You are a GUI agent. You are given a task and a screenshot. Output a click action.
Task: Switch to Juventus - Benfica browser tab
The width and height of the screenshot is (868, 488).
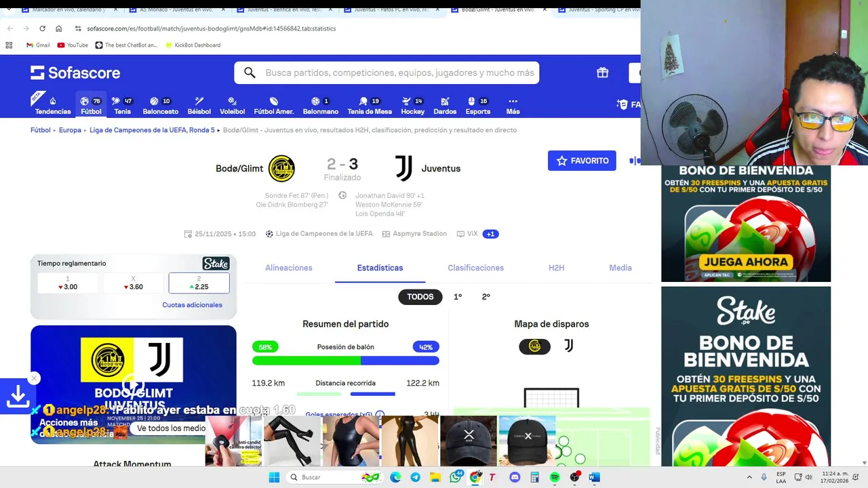pos(284,9)
